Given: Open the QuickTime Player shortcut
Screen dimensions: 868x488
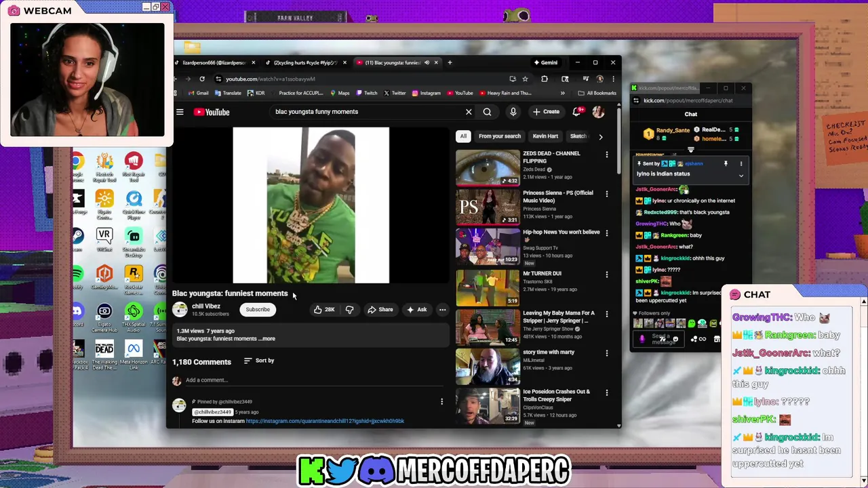Looking at the screenshot, I should 134,205.
